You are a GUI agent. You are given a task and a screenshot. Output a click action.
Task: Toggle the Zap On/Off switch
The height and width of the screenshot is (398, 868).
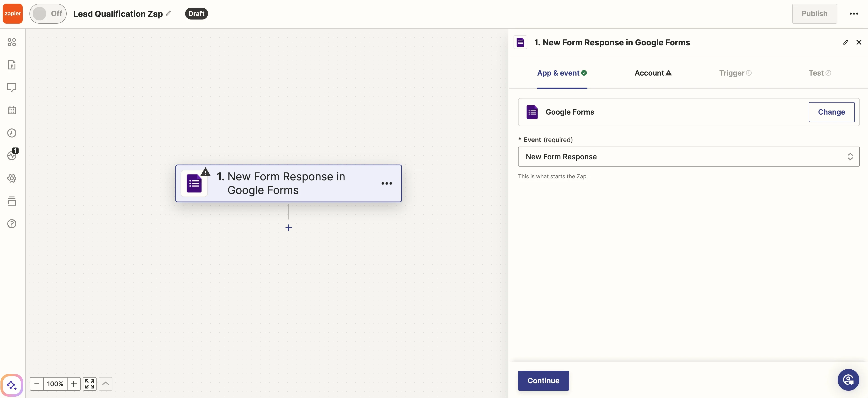tap(48, 13)
